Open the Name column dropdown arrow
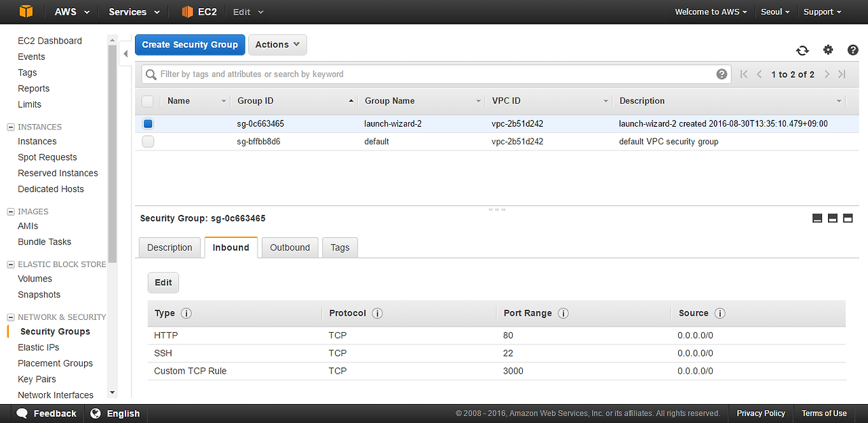Viewport: 868px width, 423px height. coord(224,101)
